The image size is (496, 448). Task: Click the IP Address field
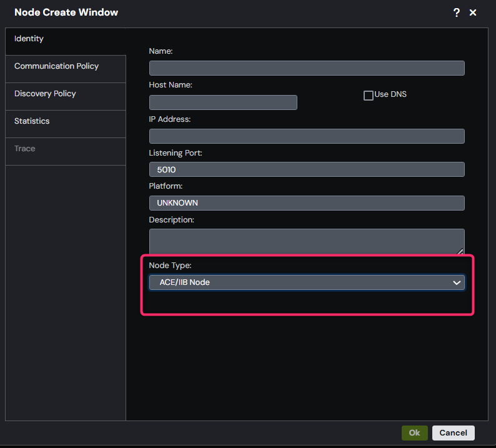(307, 136)
